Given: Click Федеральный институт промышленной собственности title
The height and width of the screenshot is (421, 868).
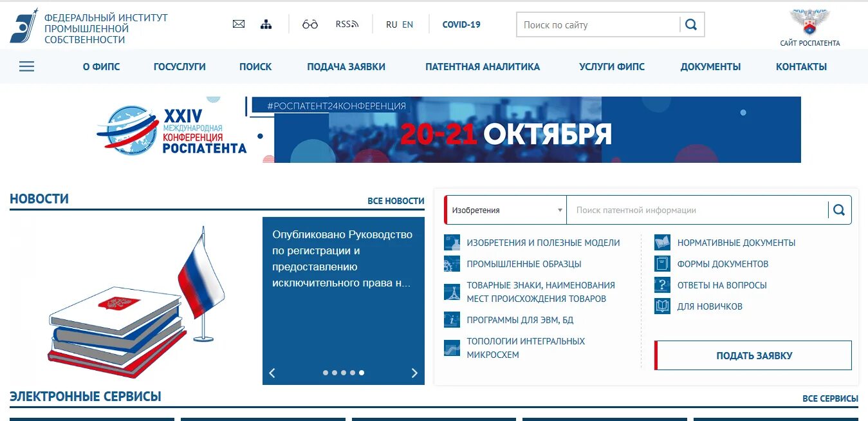Looking at the screenshot, I should pyautogui.click(x=106, y=28).
